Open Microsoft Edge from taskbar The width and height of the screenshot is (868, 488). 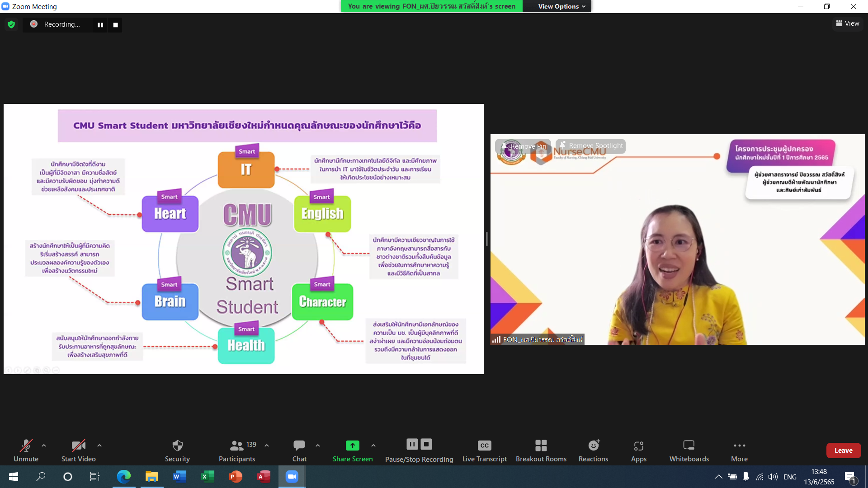124,477
